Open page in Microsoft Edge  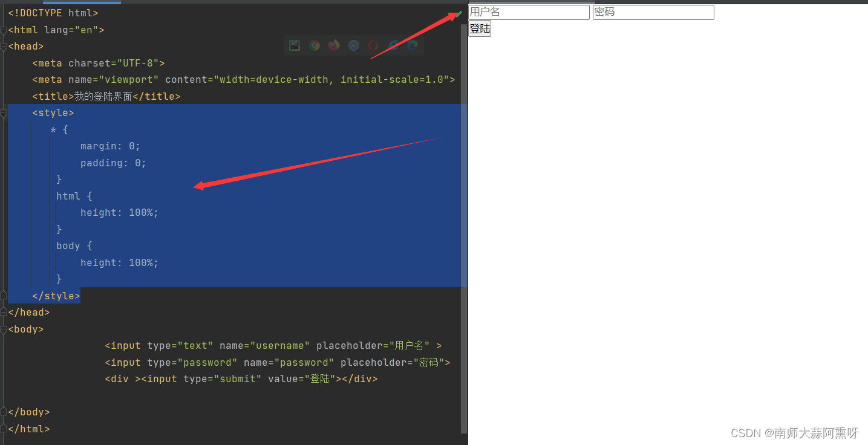coord(413,45)
